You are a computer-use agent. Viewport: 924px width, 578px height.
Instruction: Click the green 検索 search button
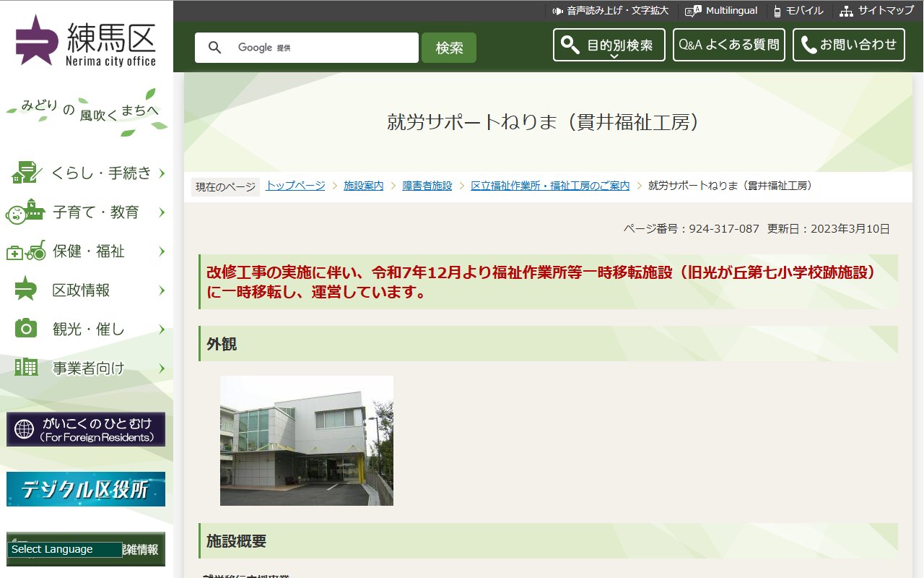449,48
